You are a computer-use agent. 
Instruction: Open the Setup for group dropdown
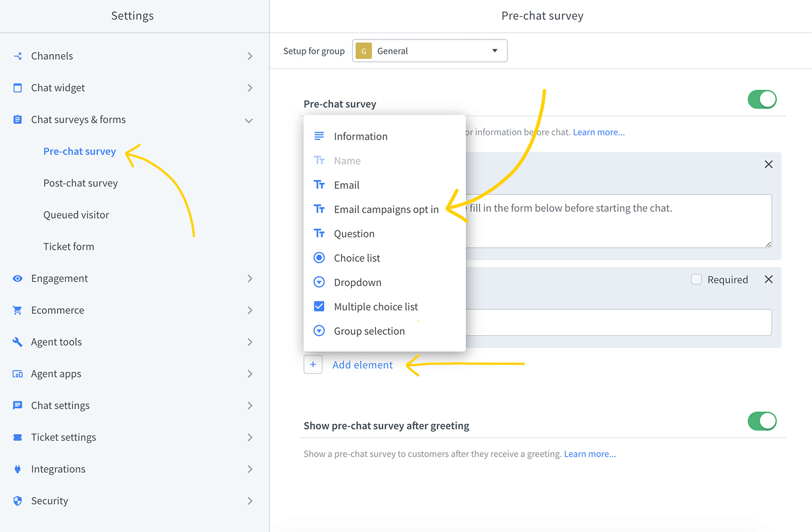point(430,51)
